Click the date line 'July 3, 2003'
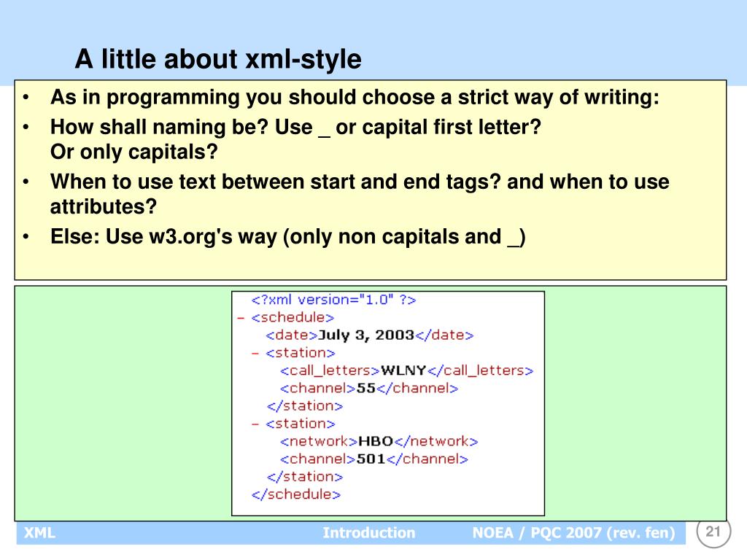Screen dimensions: 747x560 click(370, 335)
